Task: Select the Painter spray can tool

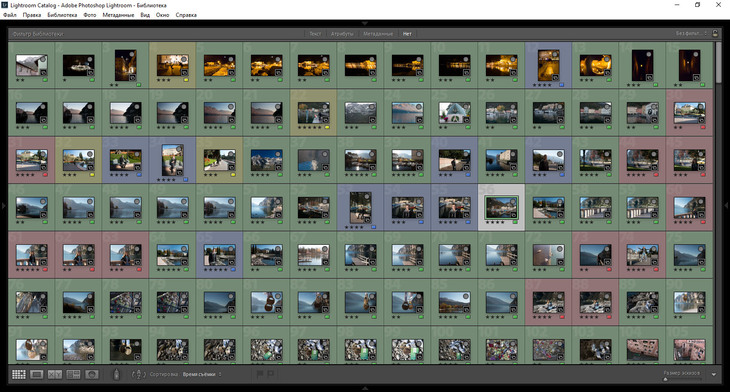Action: pos(116,374)
